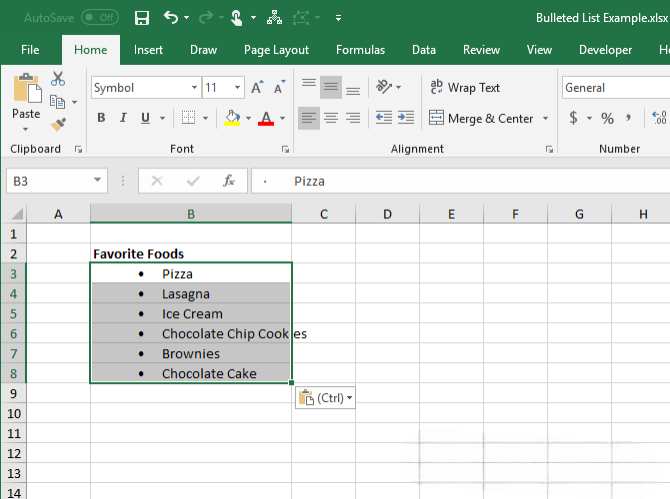
Task: Click the Insert Function fx icon
Action: coord(229,181)
